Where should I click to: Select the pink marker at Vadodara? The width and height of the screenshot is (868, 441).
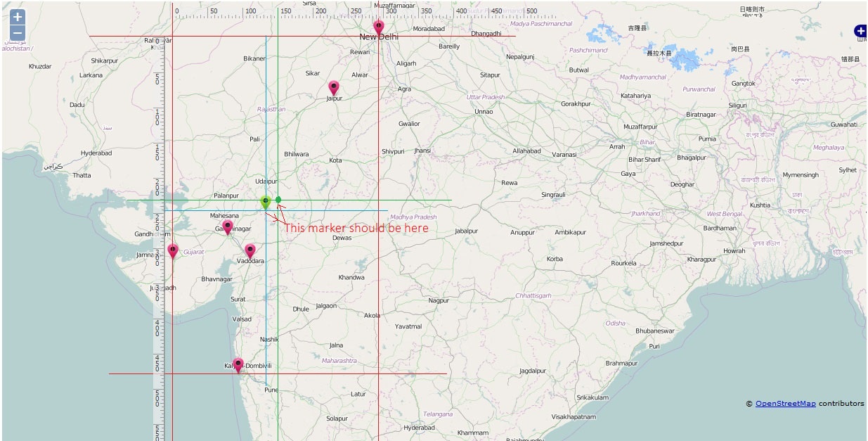250,251
